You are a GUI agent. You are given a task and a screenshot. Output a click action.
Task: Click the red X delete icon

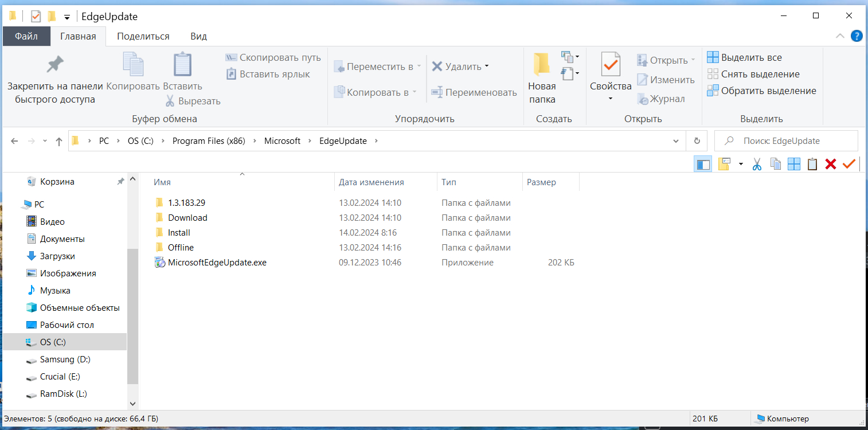[x=831, y=165]
